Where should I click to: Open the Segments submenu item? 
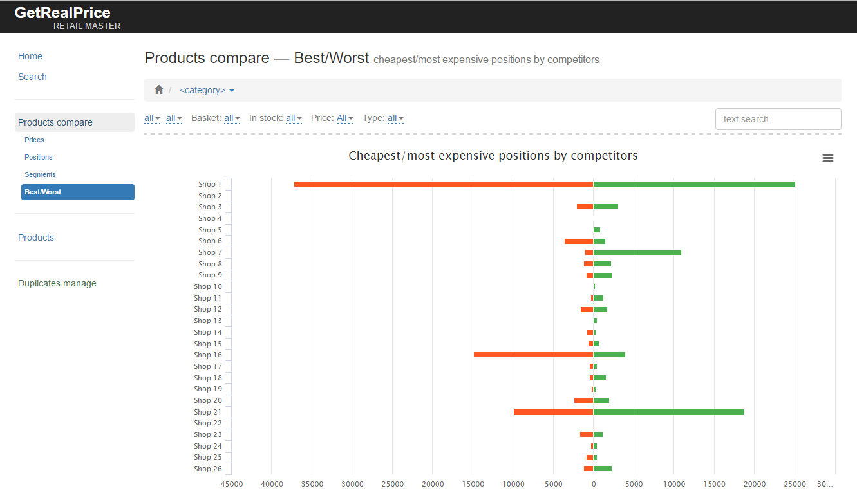click(40, 174)
